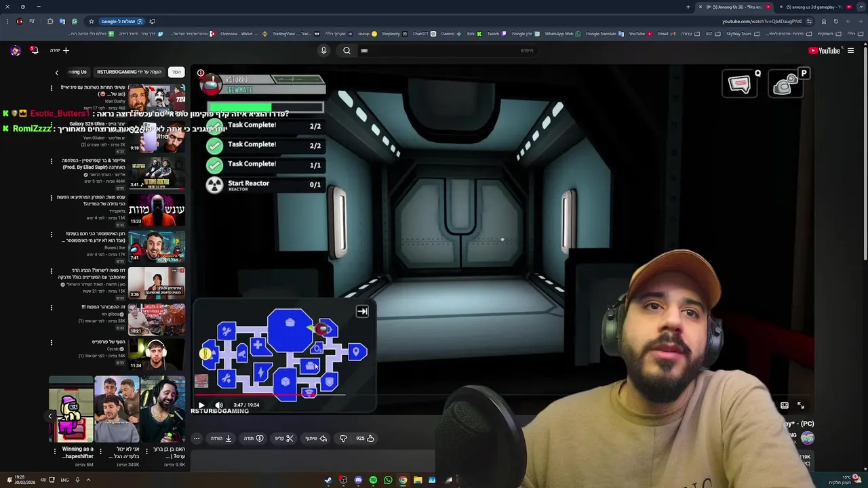
Task: Click the clip scissors button
Action: [x=284, y=439]
